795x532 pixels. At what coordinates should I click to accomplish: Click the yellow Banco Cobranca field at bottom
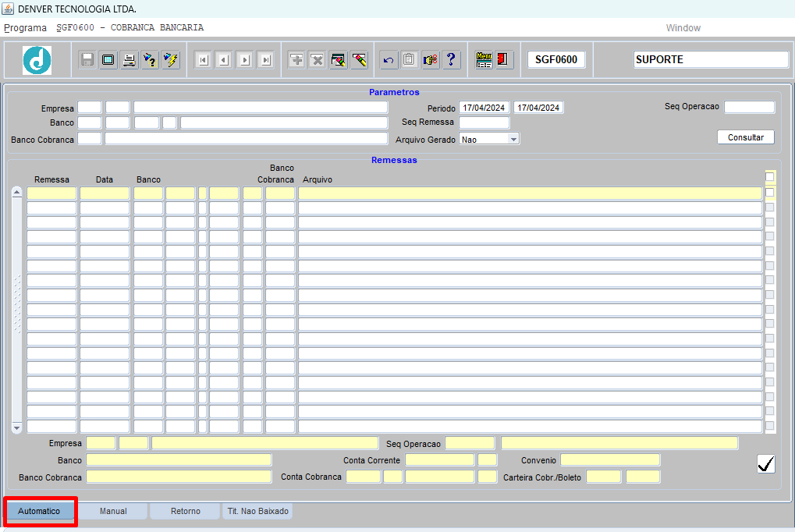point(179,477)
